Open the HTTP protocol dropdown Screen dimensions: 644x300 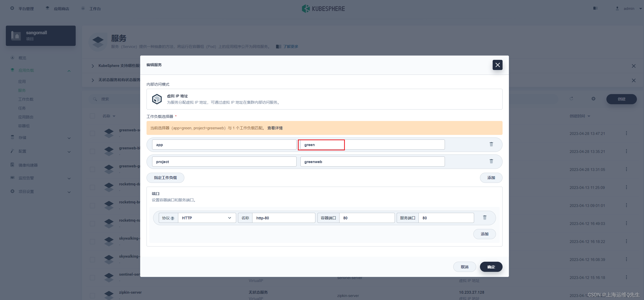[x=207, y=218]
